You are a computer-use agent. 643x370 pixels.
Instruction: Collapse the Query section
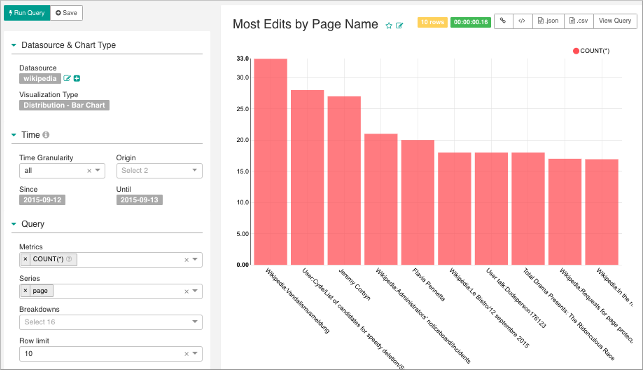[14, 224]
